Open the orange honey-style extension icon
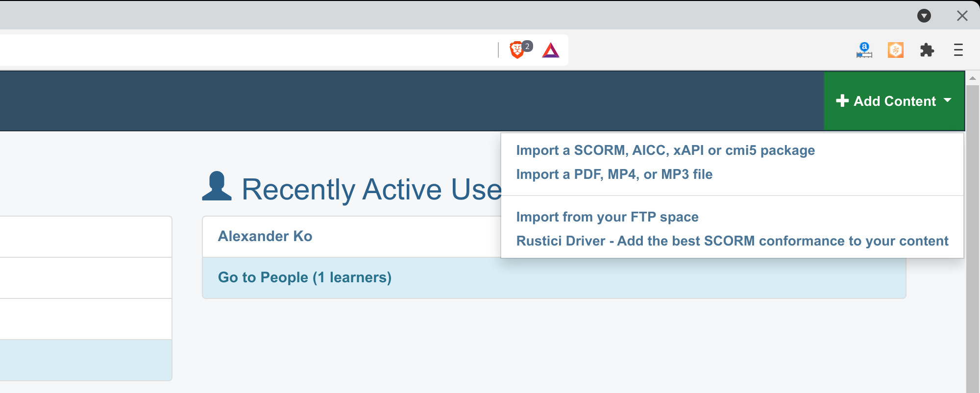Viewport: 980px width, 393px height. coord(896,50)
